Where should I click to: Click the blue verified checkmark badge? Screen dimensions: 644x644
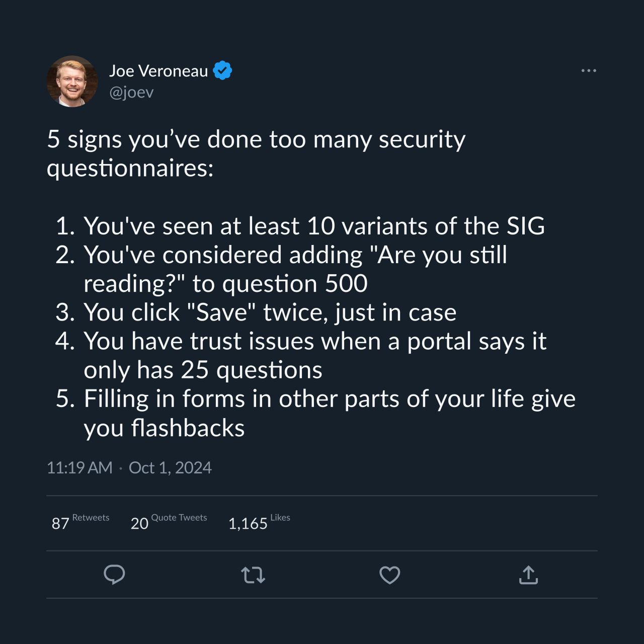(x=222, y=70)
